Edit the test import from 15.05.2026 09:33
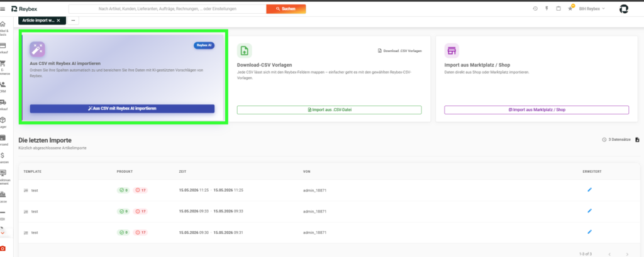644x257 pixels. click(x=590, y=211)
